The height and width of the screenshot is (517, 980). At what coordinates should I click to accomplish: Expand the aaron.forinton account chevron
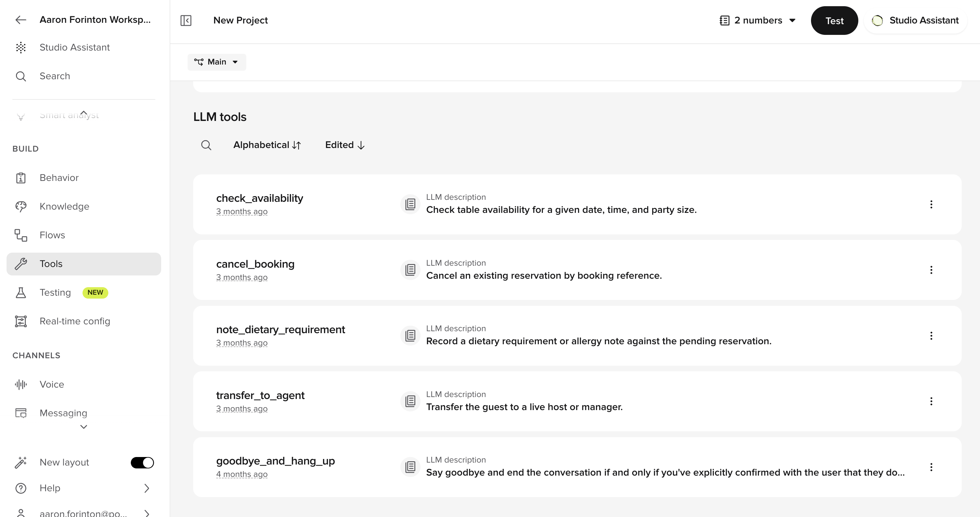click(147, 513)
